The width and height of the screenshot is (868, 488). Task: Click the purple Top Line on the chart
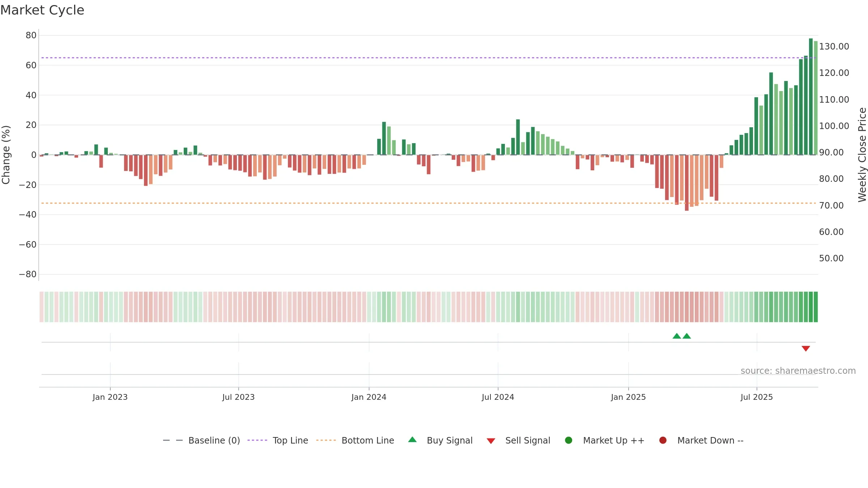pyautogui.click(x=429, y=58)
